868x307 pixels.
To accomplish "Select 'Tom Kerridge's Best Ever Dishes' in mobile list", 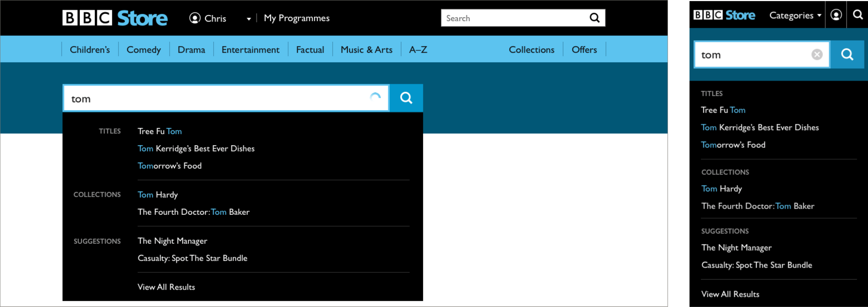I will (x=760, y=127).
